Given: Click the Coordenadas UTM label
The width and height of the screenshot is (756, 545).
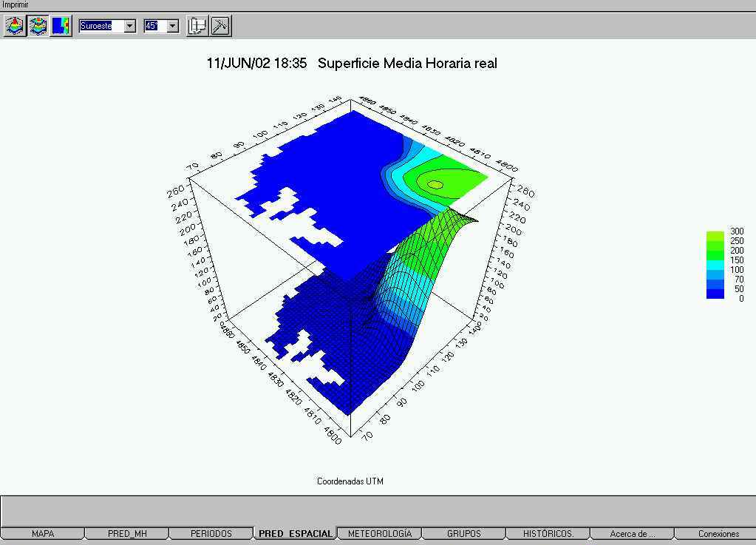Looking at the screenshot, I should 350,481.
